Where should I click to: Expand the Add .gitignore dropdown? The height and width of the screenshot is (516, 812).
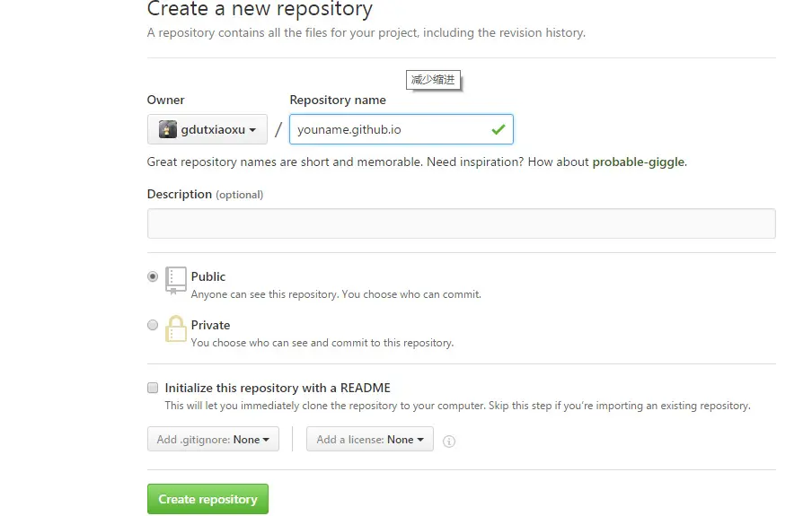[x=213, y=439]
